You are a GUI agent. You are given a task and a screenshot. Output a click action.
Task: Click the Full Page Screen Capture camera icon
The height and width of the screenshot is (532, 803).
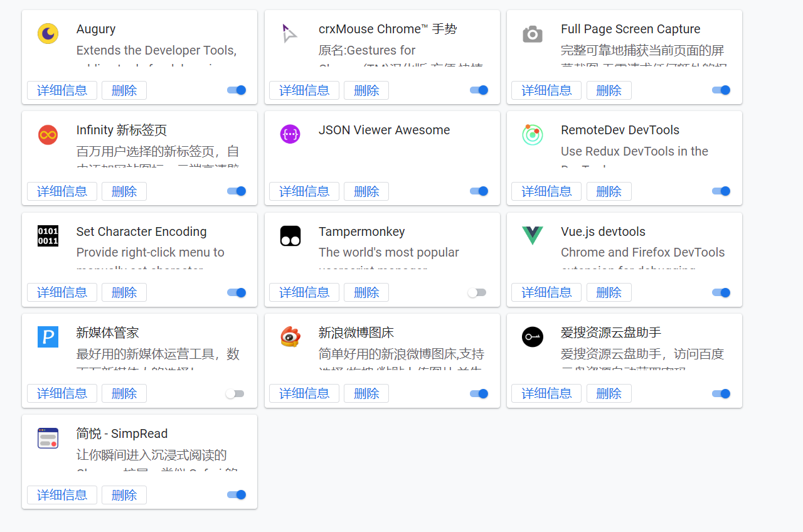[x=532, y=33]
